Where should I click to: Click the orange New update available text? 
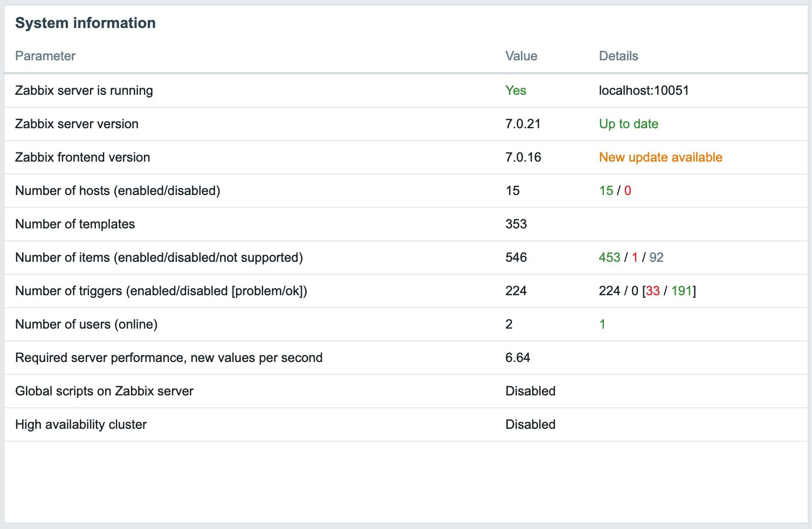[660, 157]
